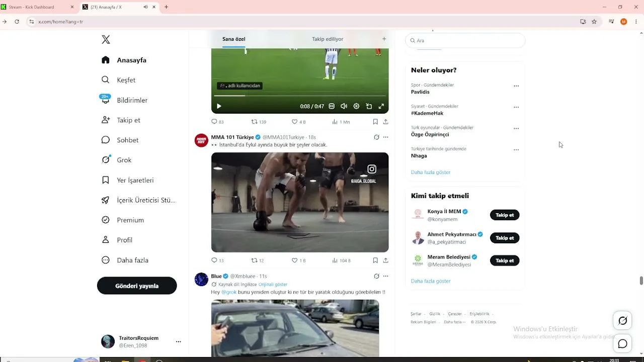Viewport: 644px width, 362px height.
Task: Click Gönderi yayınla post button
Action: tap(137, 286)
